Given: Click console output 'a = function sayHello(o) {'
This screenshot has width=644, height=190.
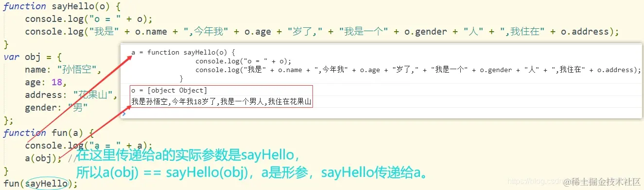Looking at the screenshot, I should pos(183,52).
